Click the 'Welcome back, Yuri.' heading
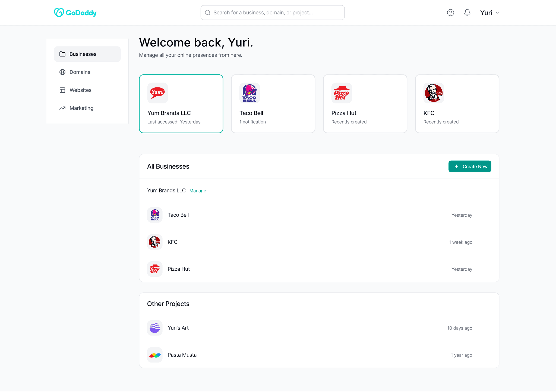The image size is (556, 392). point(196,42)
